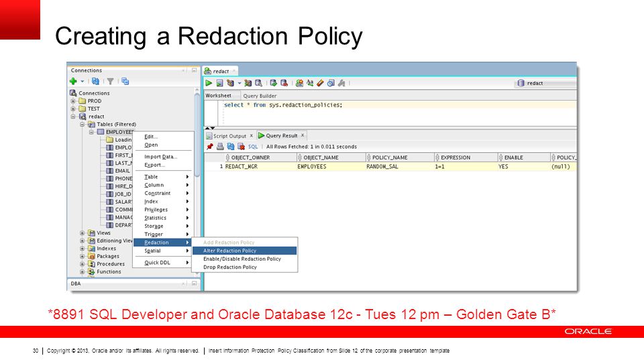Open the Explain Plan dropdown arrow
This screenshot has width=644, height=362.
[x=239, y=83]
